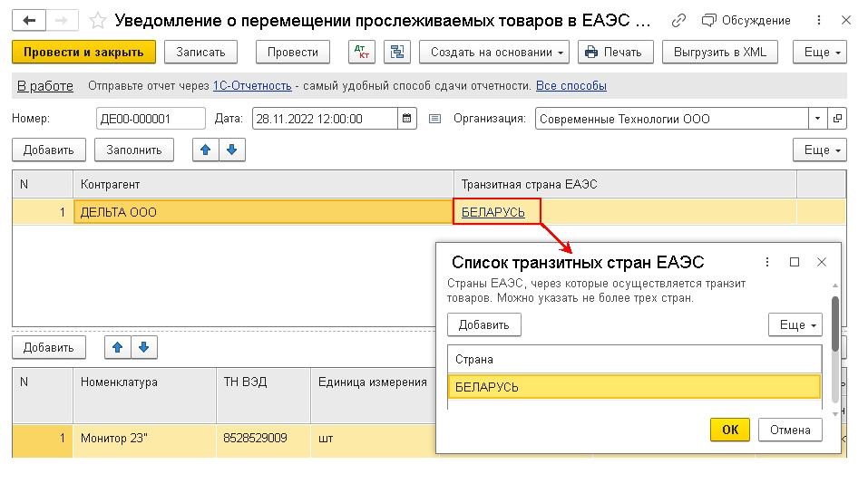
Task: Move the contractor row down
Action: pyautogui.click(x=231, y=150)
